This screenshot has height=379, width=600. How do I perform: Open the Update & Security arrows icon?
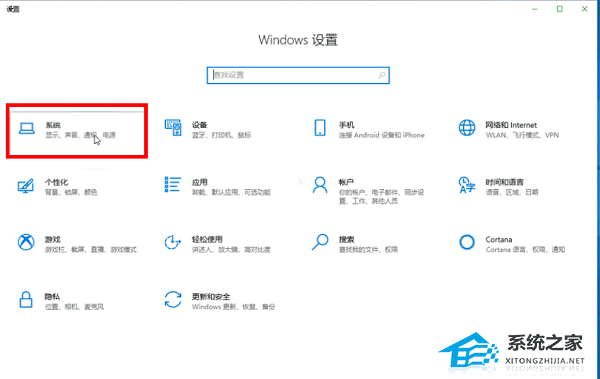click(173, 299)
